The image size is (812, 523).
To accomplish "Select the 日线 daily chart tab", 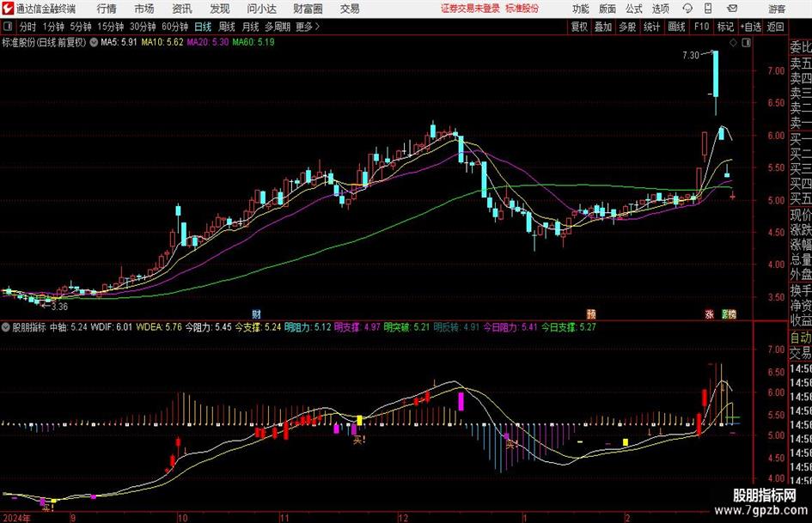I will tap(203, 27).
